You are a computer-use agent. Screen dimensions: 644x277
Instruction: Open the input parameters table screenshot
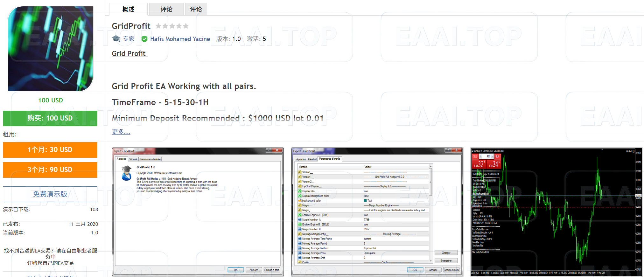pos(377,212)
